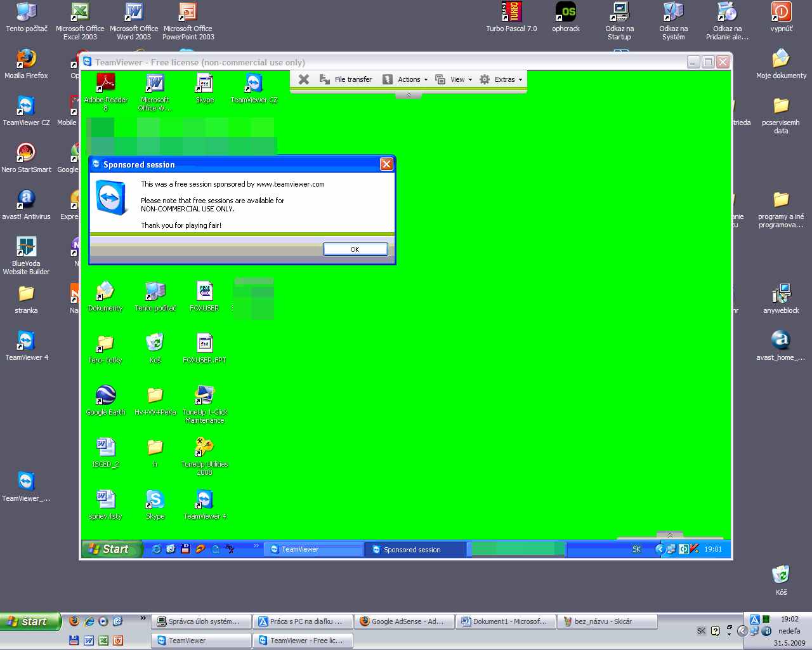Viewport: 812px width, 650px height.
Task: Open Turbo Pascal 7.0 on the local desktop
Action: [511, 17]
